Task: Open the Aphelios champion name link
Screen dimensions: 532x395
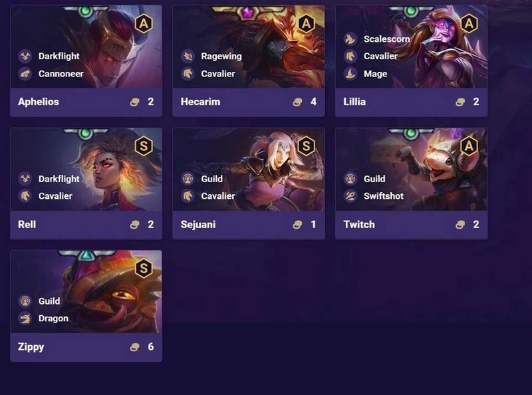Action: pyautogui.click(x=39, y=102)
